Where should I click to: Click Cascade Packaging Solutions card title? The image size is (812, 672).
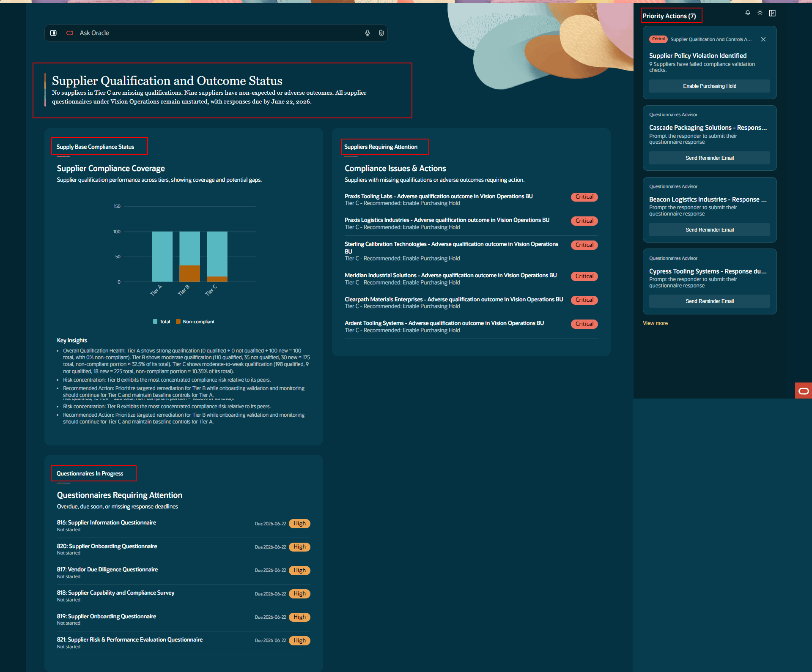coord(708,128)
